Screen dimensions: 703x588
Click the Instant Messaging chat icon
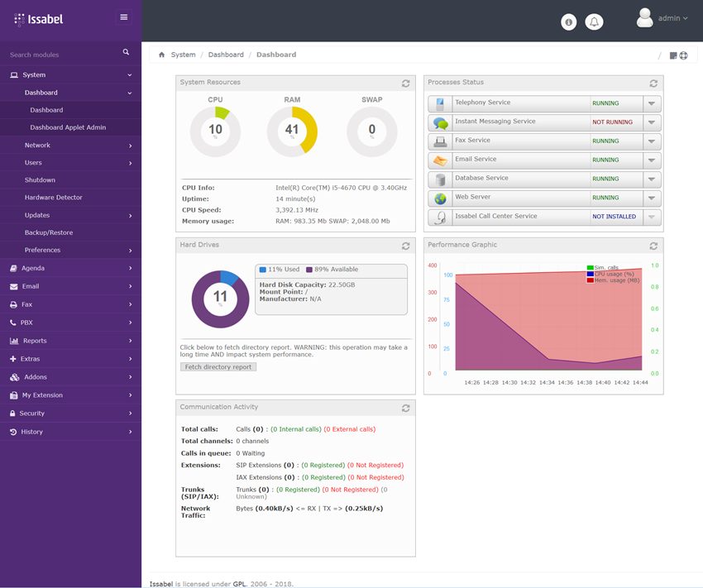click(440, 122)
